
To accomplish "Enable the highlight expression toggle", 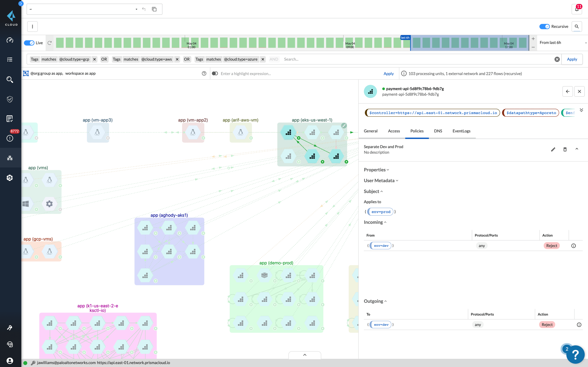I will [215, 74].
